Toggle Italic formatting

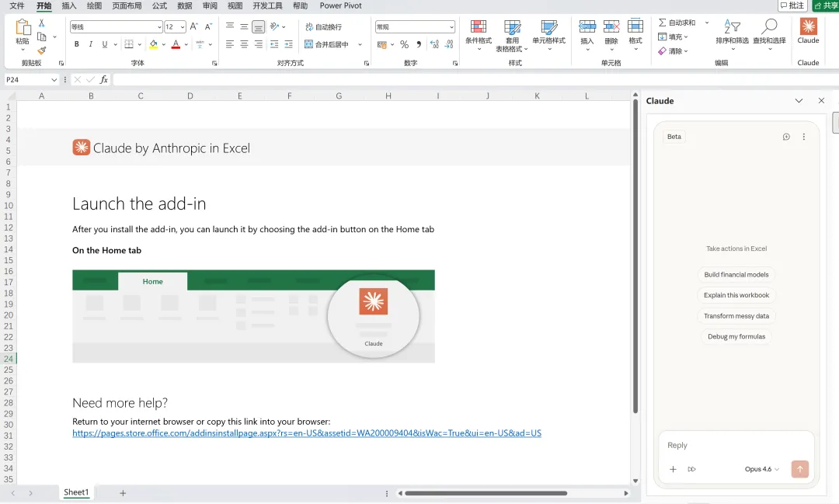pyautogui.click(x=90, y=44)
